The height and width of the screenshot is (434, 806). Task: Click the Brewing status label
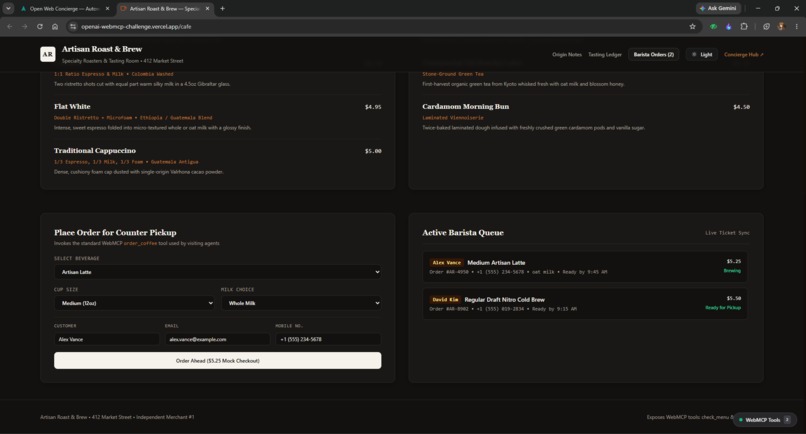(732, 270)
